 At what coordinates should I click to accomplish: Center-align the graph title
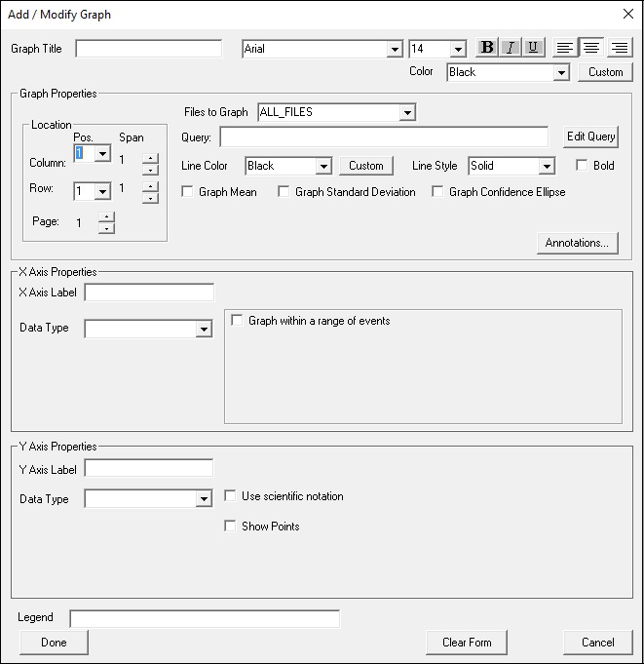point(591,48)
